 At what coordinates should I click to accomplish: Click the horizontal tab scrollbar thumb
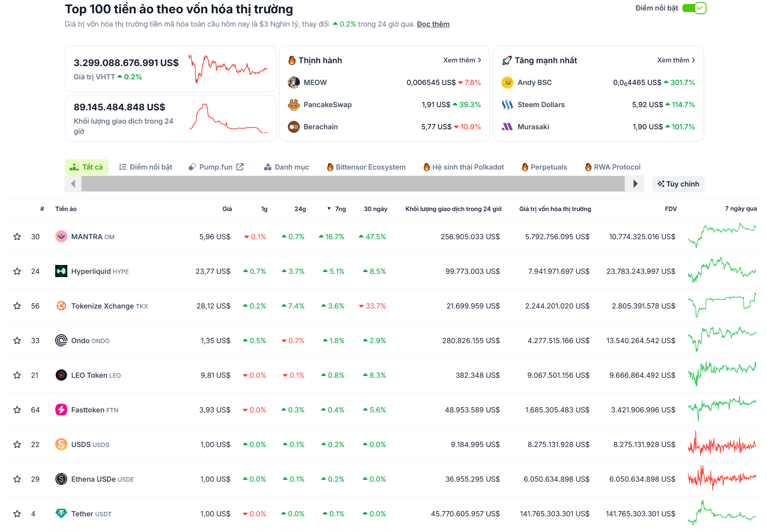353,184
